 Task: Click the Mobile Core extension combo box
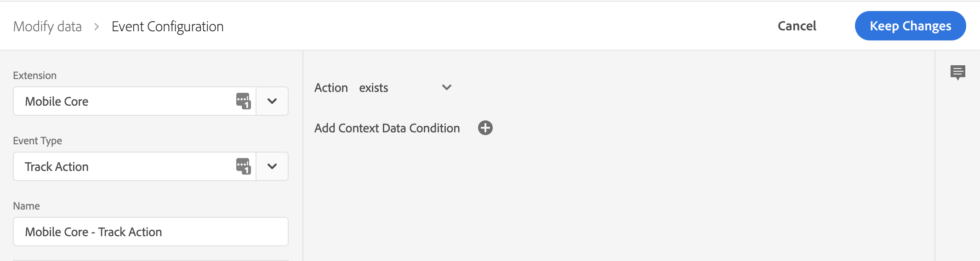click(x=134, y=101)
